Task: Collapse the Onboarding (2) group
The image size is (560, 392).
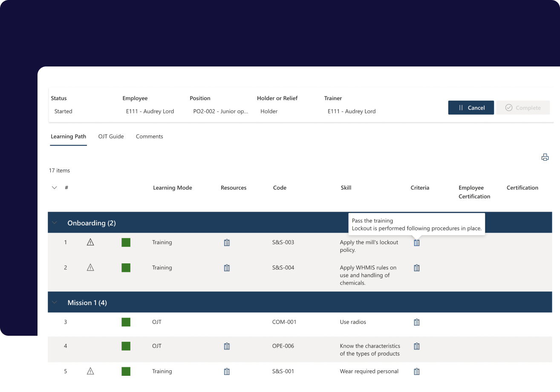Action: [x=54, y=222]
